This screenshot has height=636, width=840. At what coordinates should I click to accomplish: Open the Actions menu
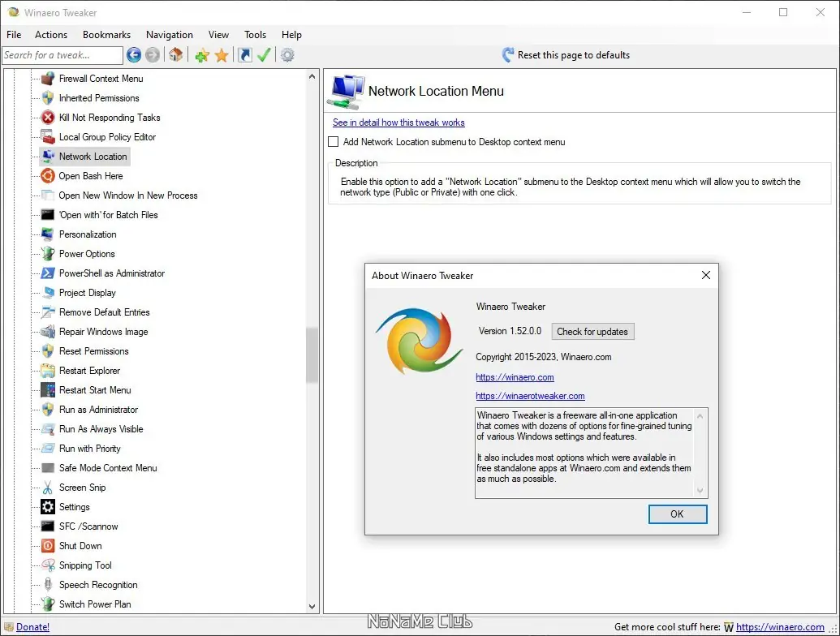click(x=51, y=34)
